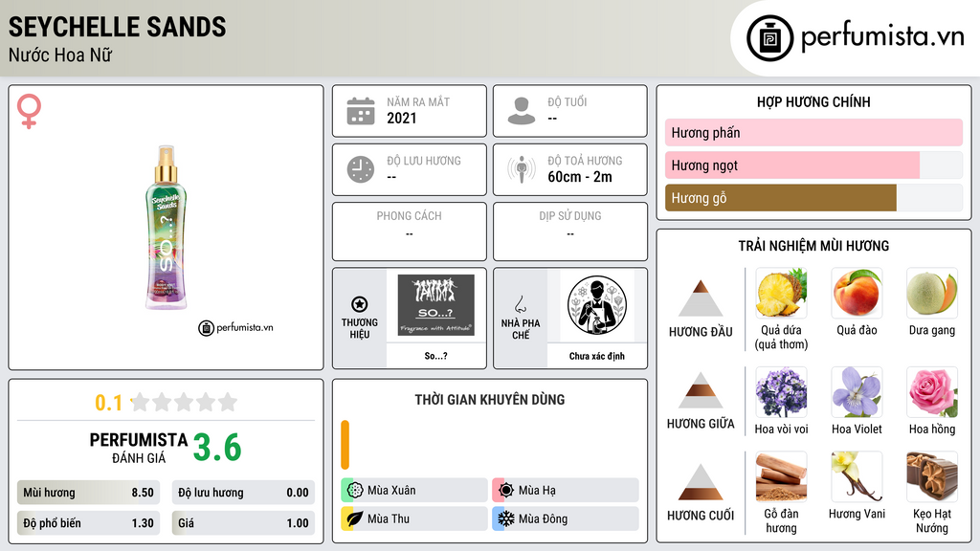Click the Hương phấn accord bar
The image size is (980, 551).
tap(813, 132)
